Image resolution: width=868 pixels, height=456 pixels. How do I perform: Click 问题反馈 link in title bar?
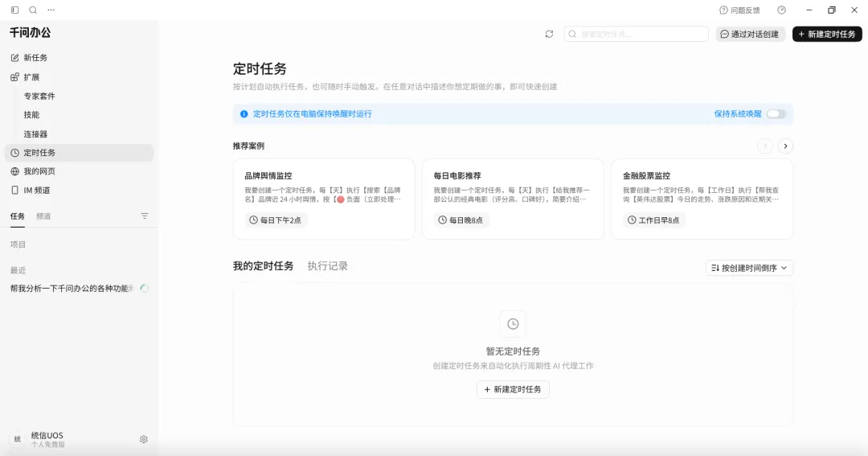pos(739,10)
